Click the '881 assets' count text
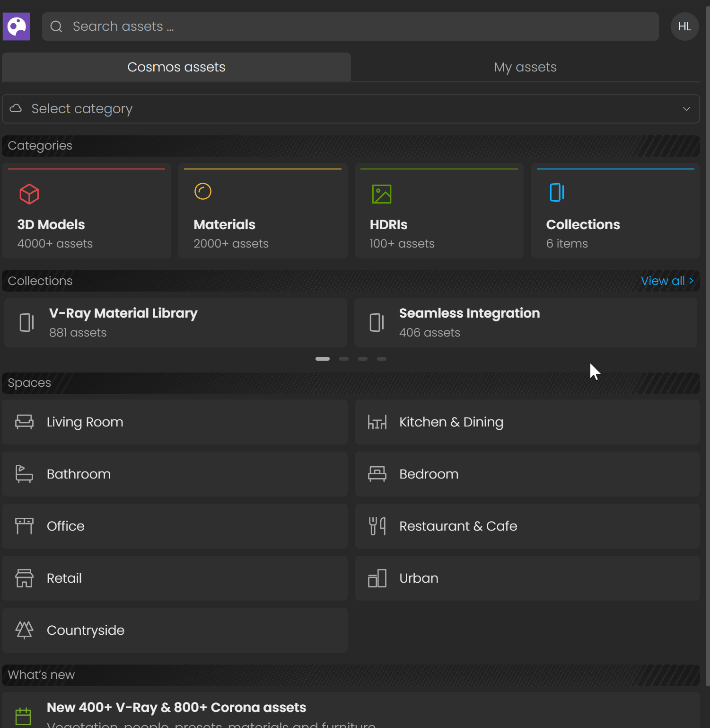This screenshot has height=728, width=710. (78, 333)
